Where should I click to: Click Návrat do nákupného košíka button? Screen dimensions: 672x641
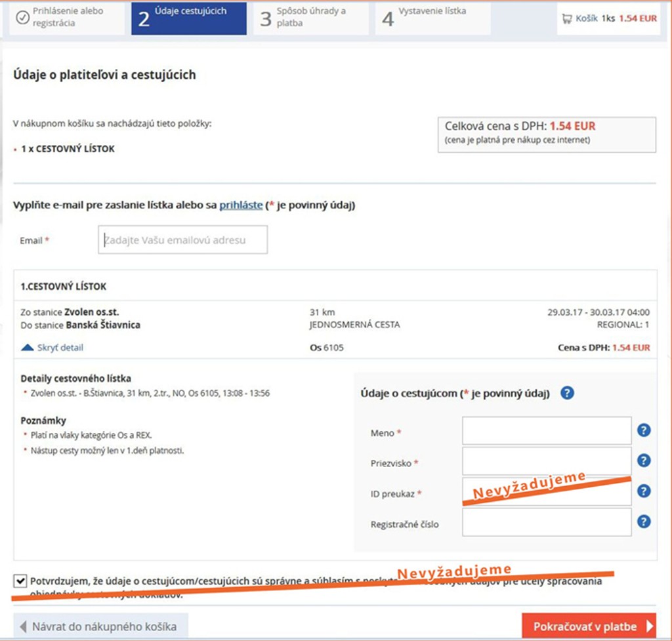tap(100, 626)
